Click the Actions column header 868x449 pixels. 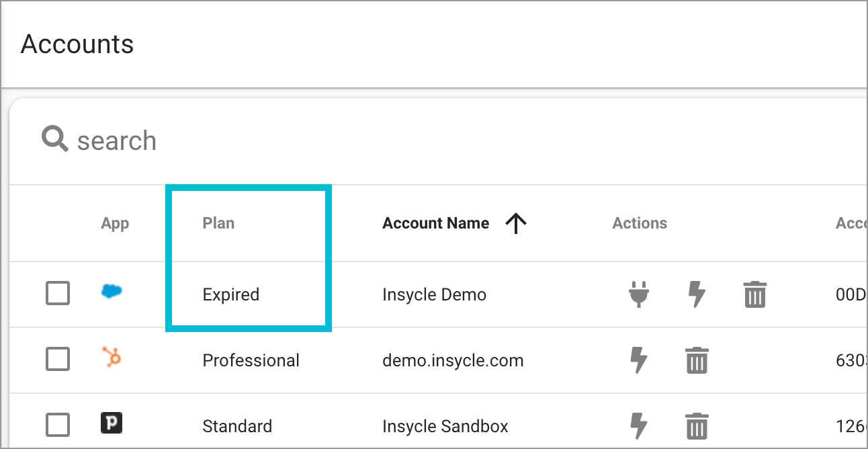pyautogui.click(x=639, y=222)
